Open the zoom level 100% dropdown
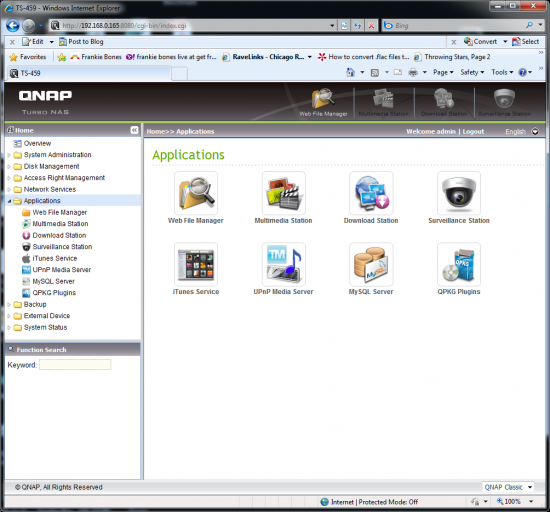 click(x=531, y=501)
